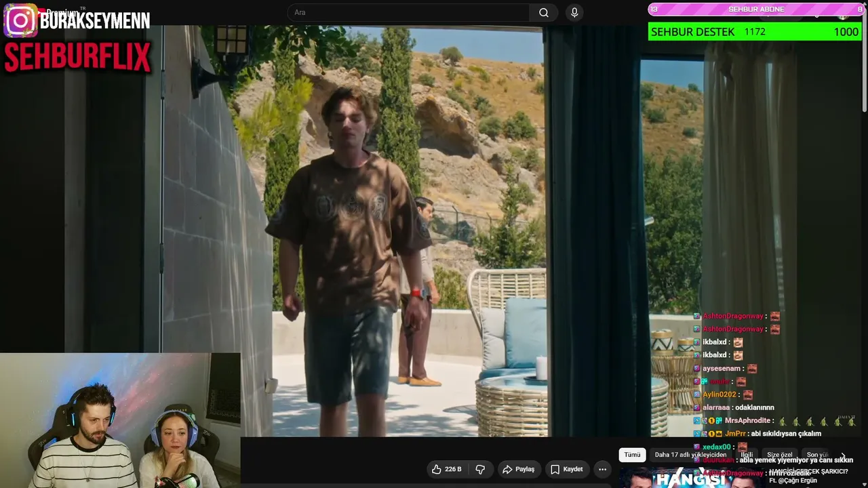Click the YouTube search magnifier button
Screen dimensions: 868x488
pos(544,13)
